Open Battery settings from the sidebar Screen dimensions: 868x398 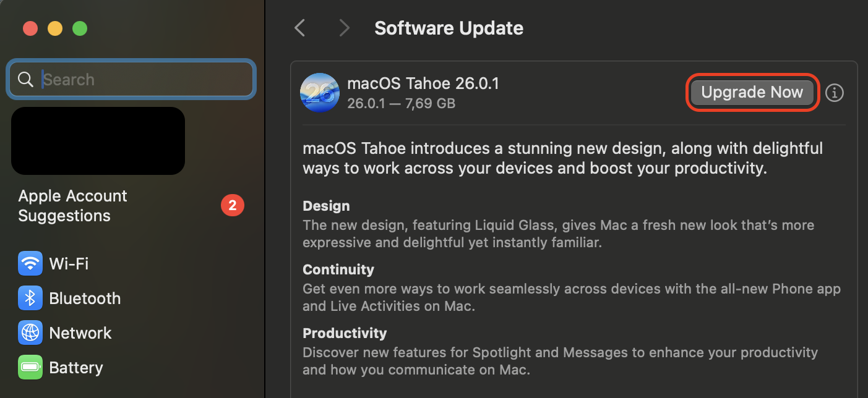click(x=30, y=367)
